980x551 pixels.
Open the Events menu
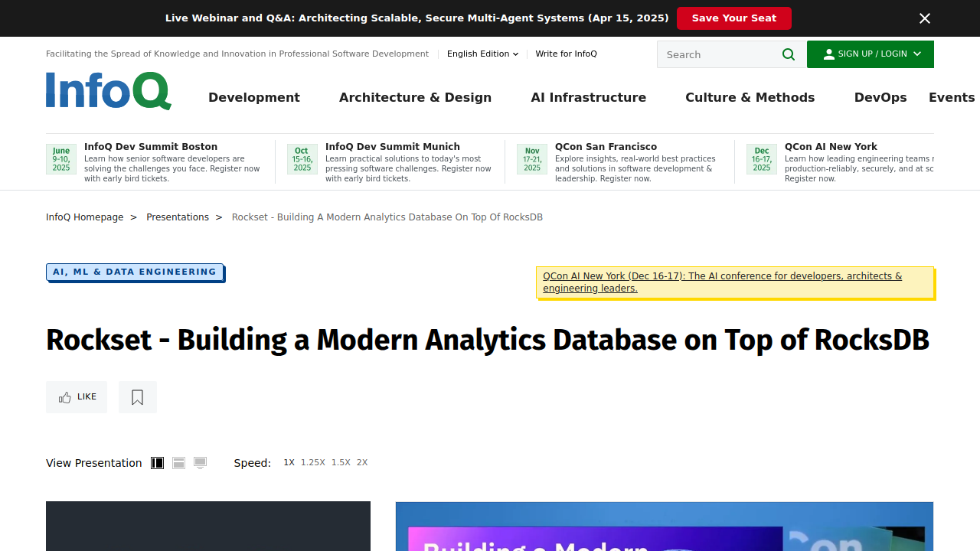[952, 97]
